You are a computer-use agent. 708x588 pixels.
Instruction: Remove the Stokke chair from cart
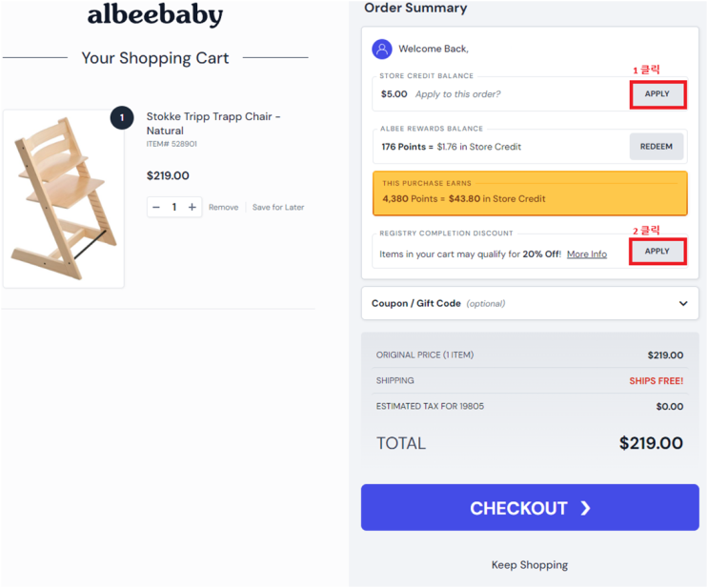tap(223, 207)
